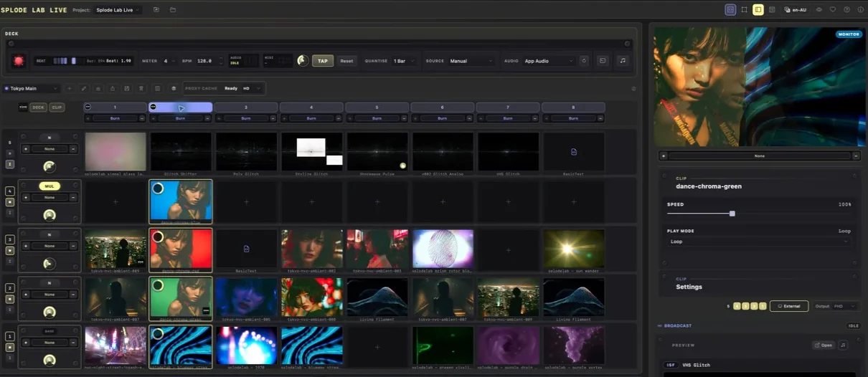Click the music note icon in the deck bar
Viewport: 868px width, 377px height.
pos(622,61)
